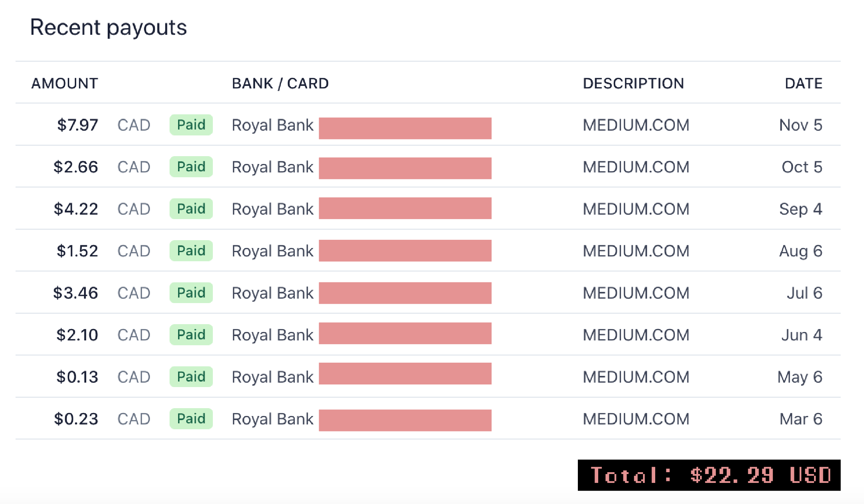Click the Paid badge on the $2.66 payout
The width and height of the screenshot is (864, 504).
(x=191, y=167)
